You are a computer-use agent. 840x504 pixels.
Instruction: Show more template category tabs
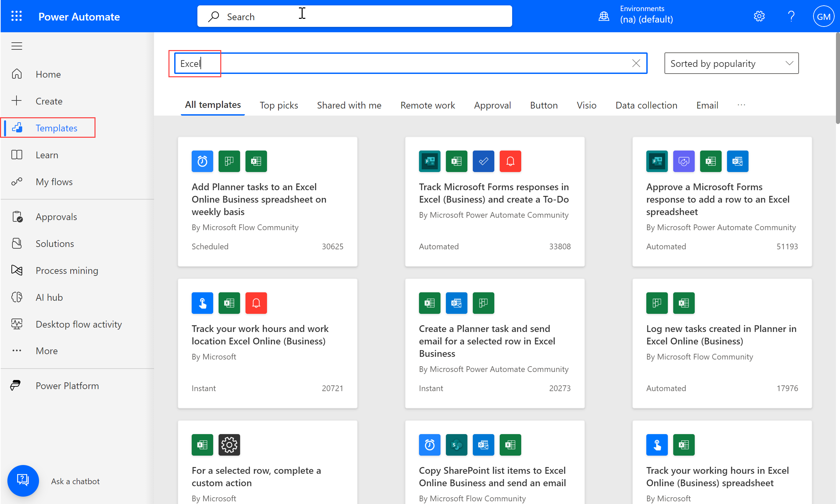click(741, 105)
